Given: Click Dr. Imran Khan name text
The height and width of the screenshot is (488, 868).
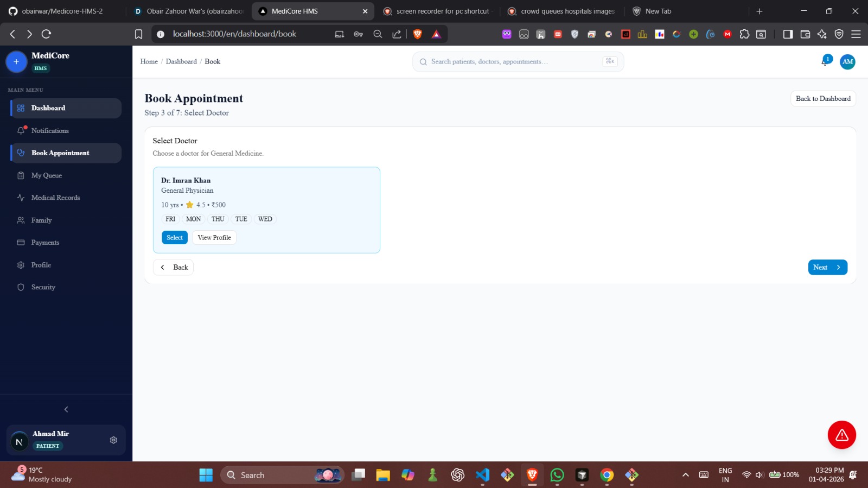Looking at the screenshot, I should (186, 181).
